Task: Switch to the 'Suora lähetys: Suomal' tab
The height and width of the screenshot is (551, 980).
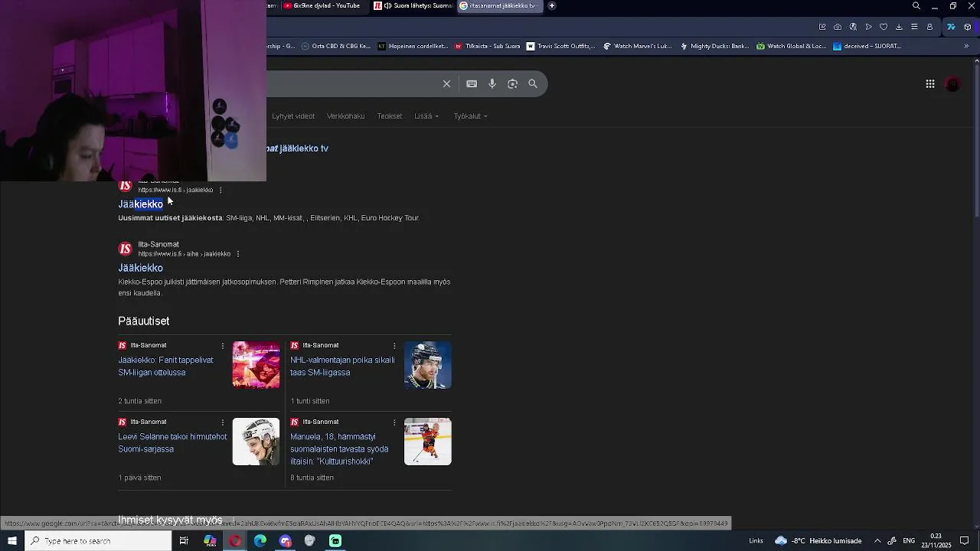Action: coord(413,6)
